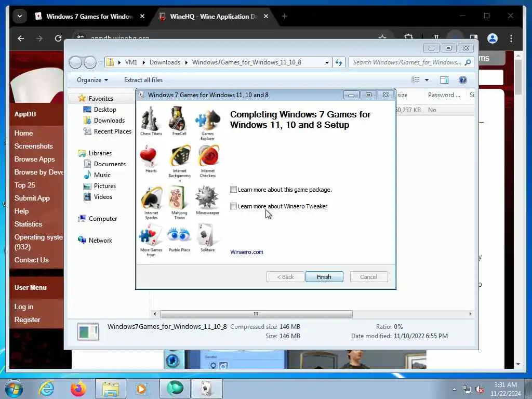The image size is (532, 399).
Task: Click the Finish button
Action: pos(324,277)
